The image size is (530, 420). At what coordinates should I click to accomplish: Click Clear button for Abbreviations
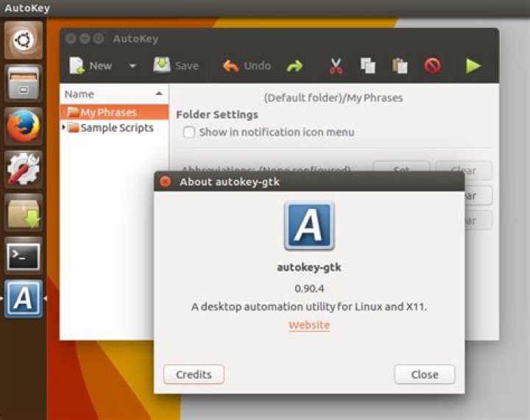[x=464, y=171]
